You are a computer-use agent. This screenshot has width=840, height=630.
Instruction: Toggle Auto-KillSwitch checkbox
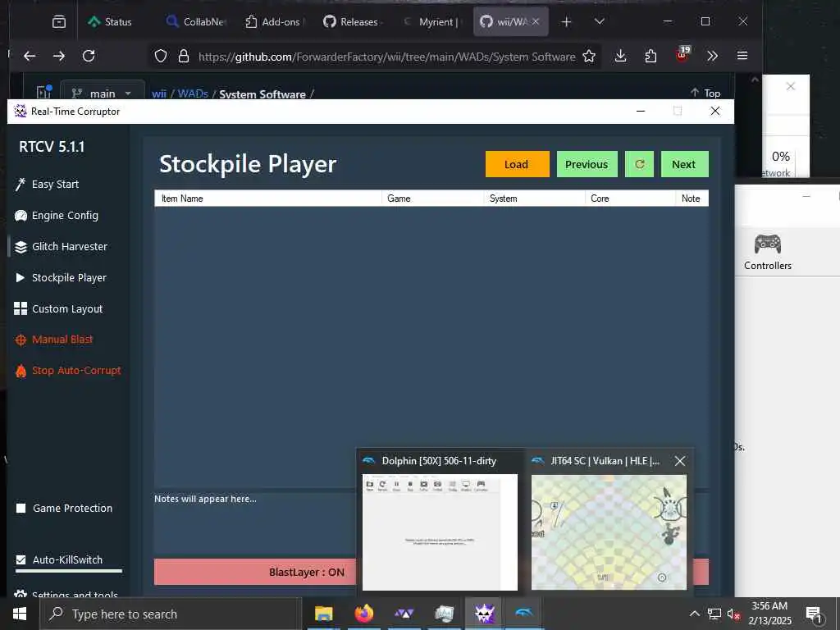tap(21, 559)
